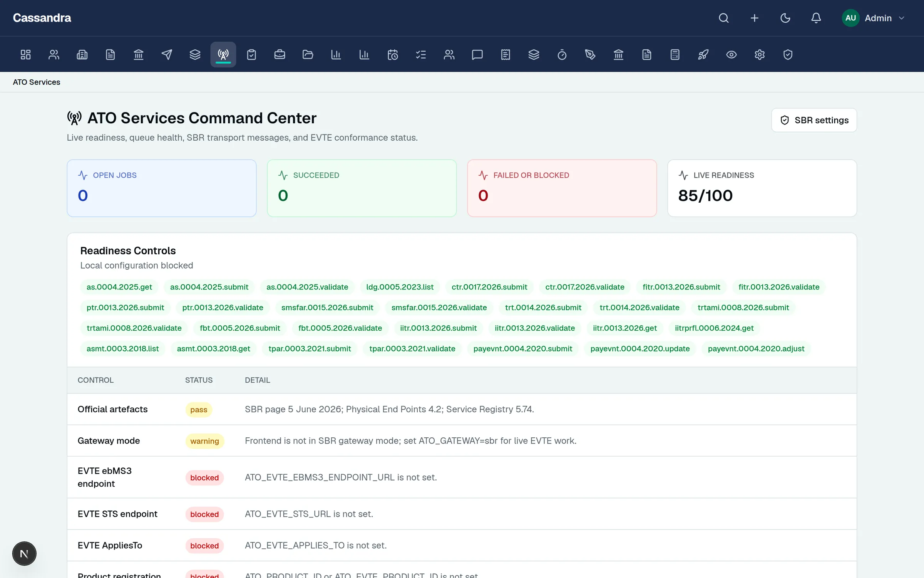The image size is (924, 578).
Task: Click the chat message bubble nav icon
Action: (x=477, y=55)
